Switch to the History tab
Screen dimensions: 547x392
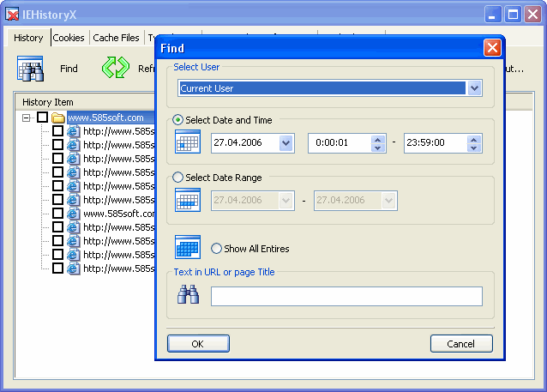tap(28, 38)
